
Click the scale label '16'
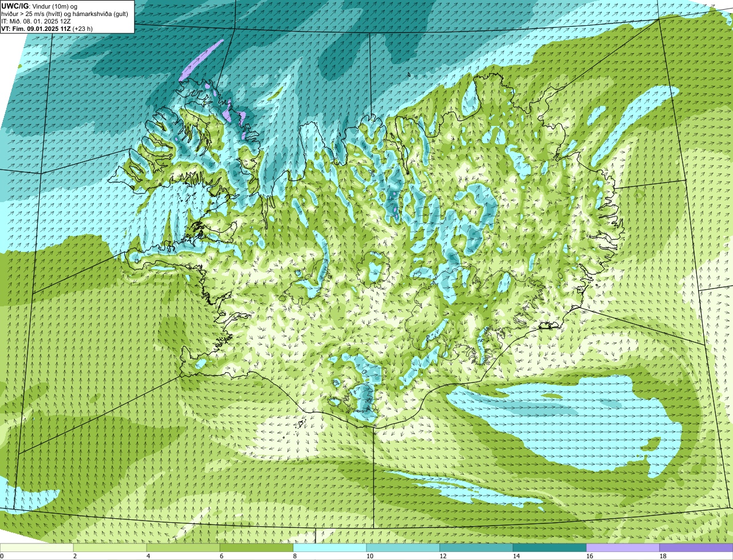(x=590, y=556)
